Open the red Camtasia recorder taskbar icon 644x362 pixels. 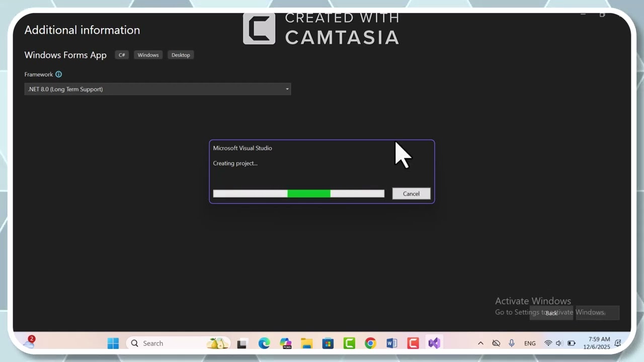(x=413, y=343)
